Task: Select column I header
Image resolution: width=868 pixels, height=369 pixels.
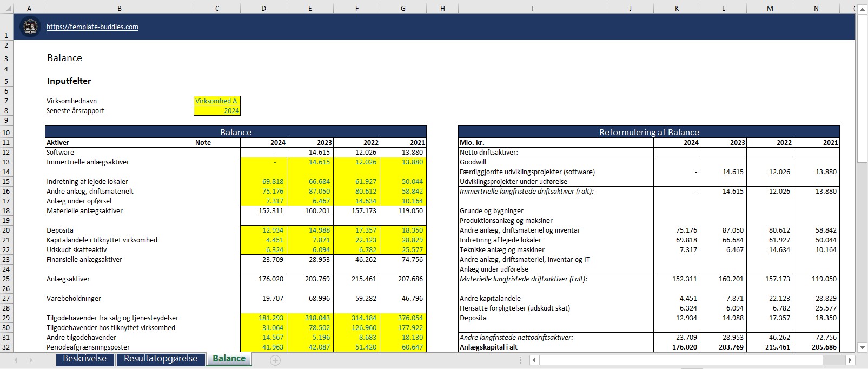Action: [x=533, y=8]
